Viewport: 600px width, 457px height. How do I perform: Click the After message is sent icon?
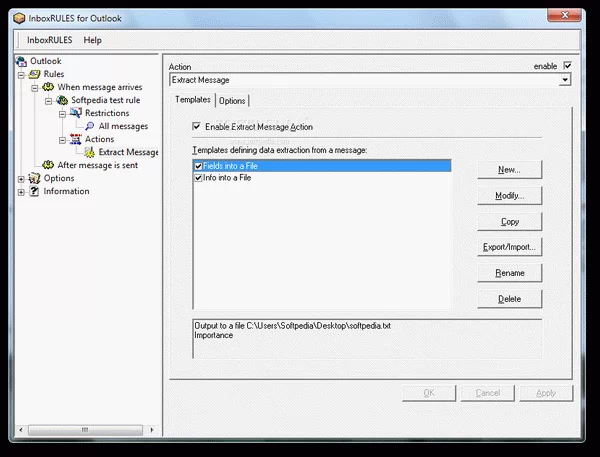pyautogui.click(x=48, y=165)
